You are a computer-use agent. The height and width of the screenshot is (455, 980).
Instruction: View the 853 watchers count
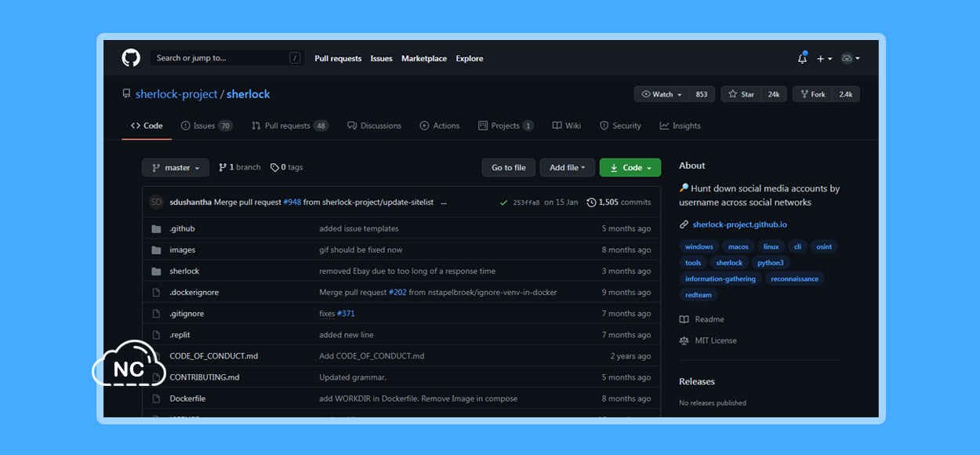(702, 94)
